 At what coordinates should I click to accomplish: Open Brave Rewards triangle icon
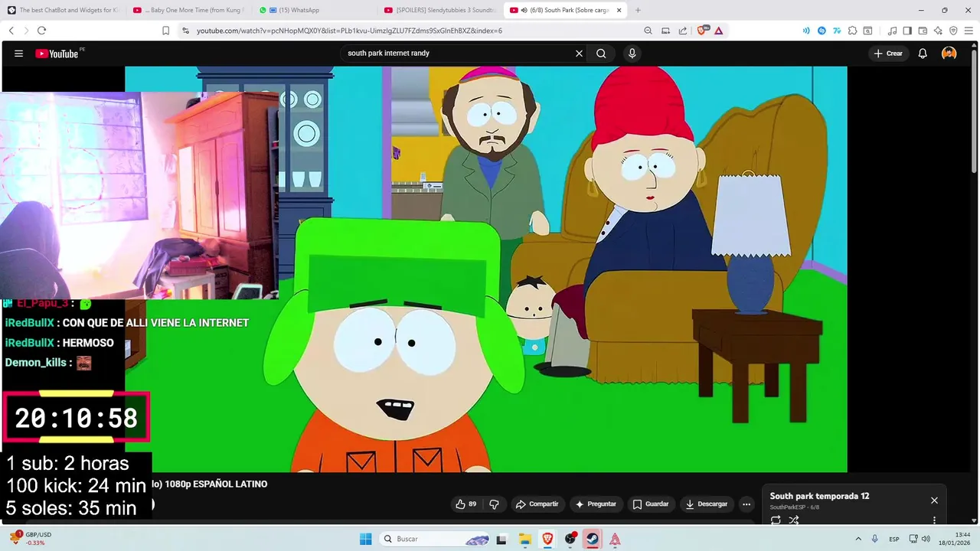719,31
